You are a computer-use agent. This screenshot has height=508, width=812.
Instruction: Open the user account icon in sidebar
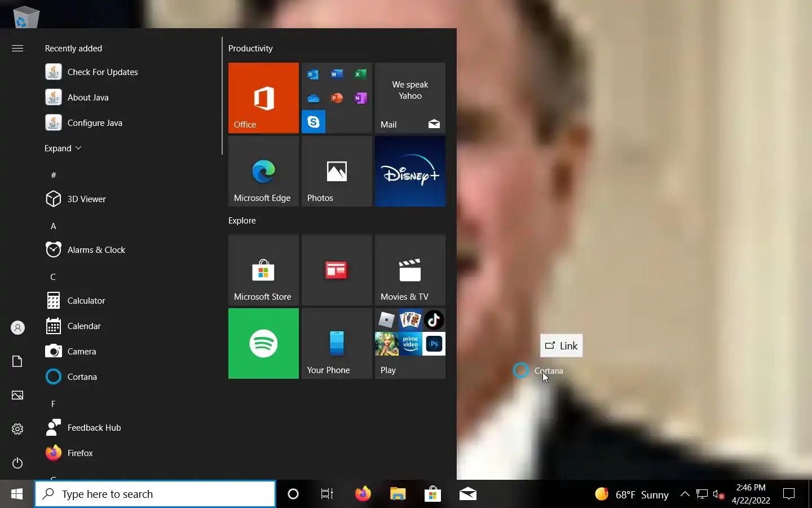17,327
